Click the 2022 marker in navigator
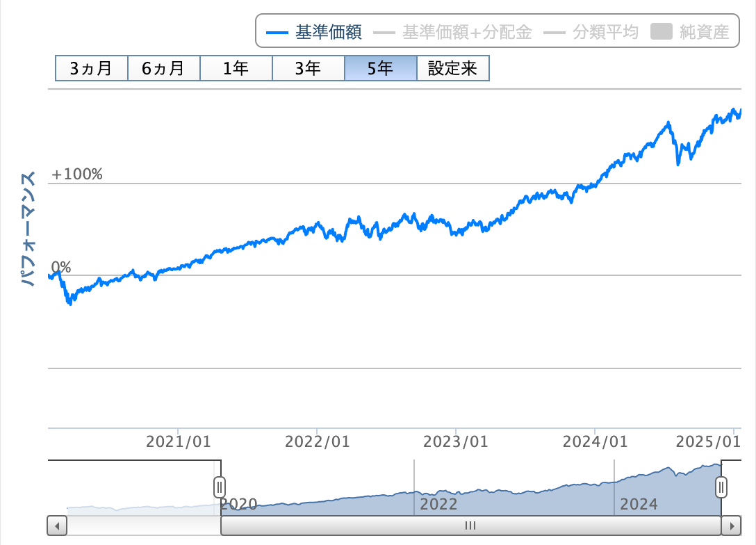 tap(439, 504)
